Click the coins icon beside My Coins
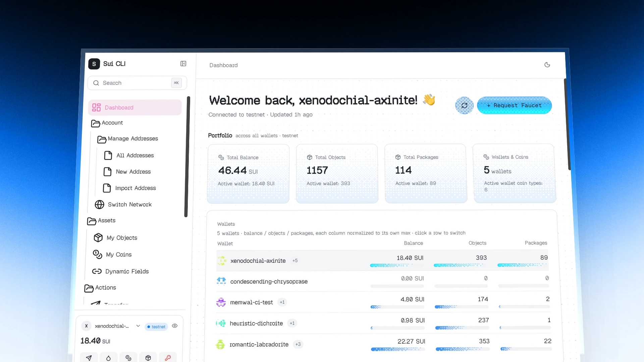The width and height of the screenshot is (644, 362). pos(97,254)
